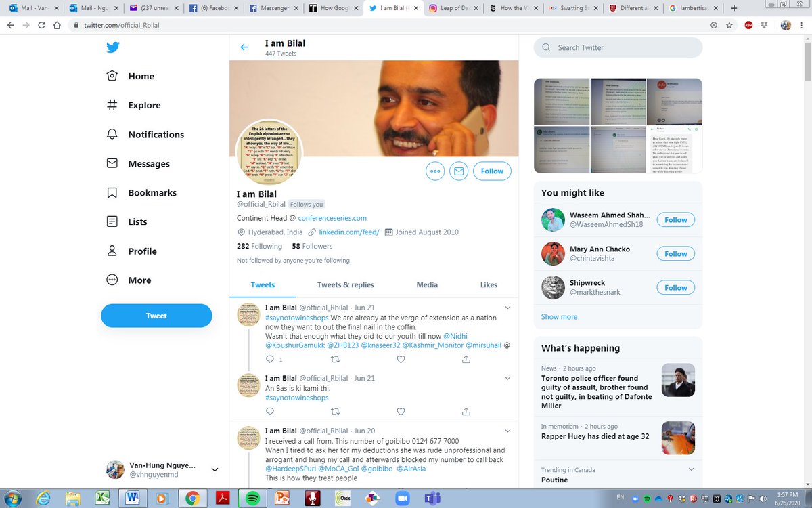
Task: Switch to the Media tab
Action: [427, 284]
